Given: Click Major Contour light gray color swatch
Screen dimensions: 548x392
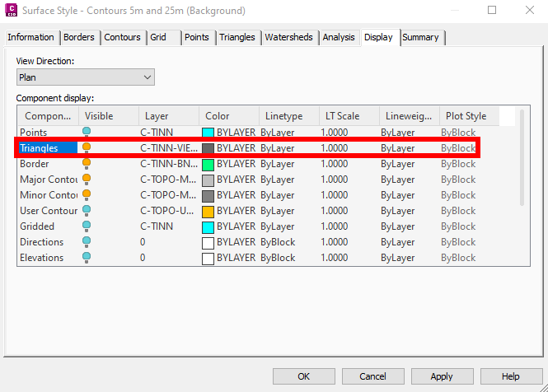Looking at the screenshot, I should tap(208, 180).
